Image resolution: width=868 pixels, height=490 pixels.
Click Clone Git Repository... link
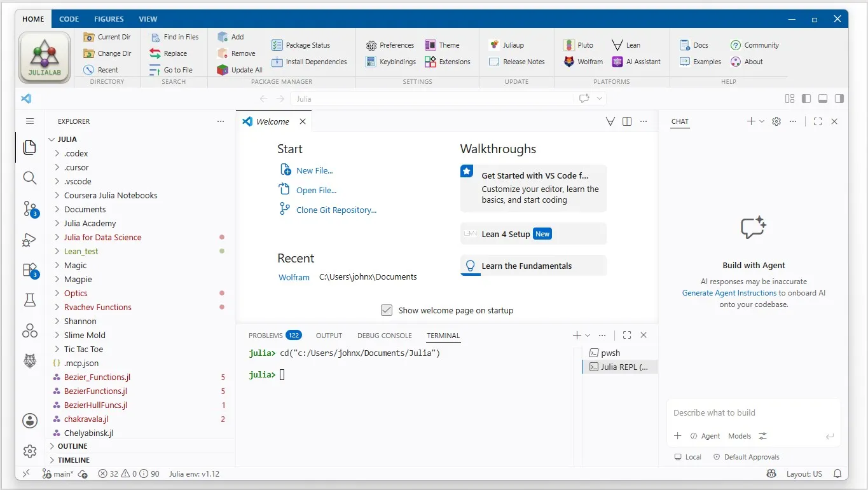point(336,210)
